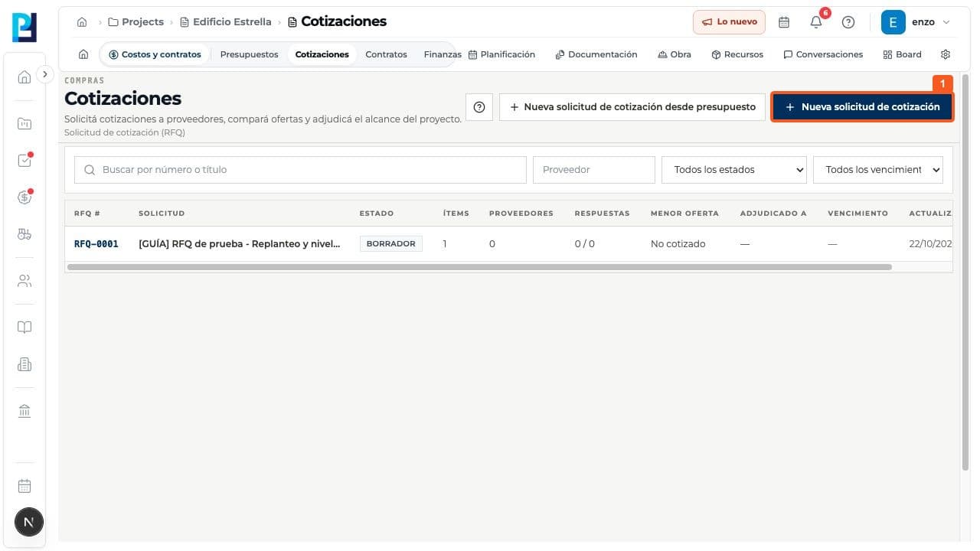Expand the sidebar with the chevron
Viewport: 980px width, 551px height.
[x=45, y=74]
